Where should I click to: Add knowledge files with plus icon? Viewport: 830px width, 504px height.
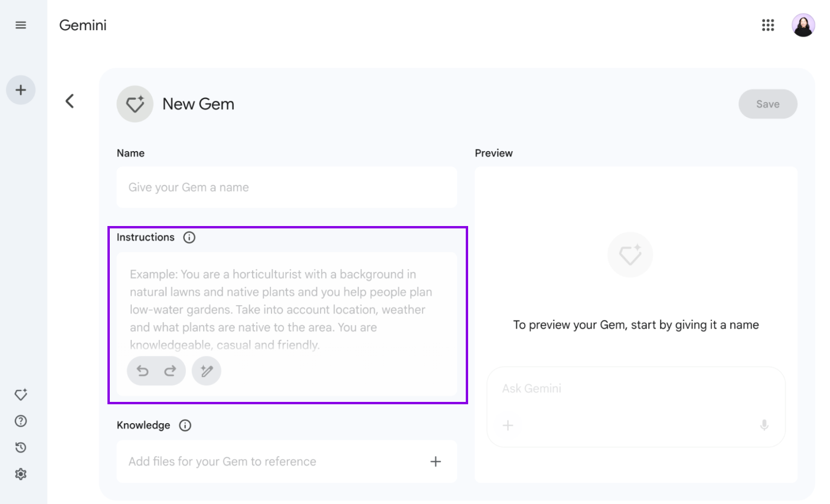(x=436, y=462)
